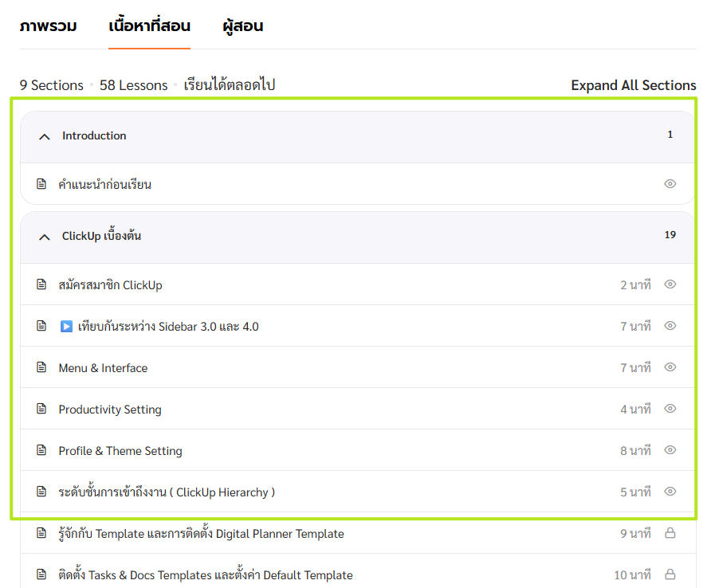Click document icon beside Tasks & Docs Templates
This screenshot has height=588, width=707.
(x=41, y=574)
